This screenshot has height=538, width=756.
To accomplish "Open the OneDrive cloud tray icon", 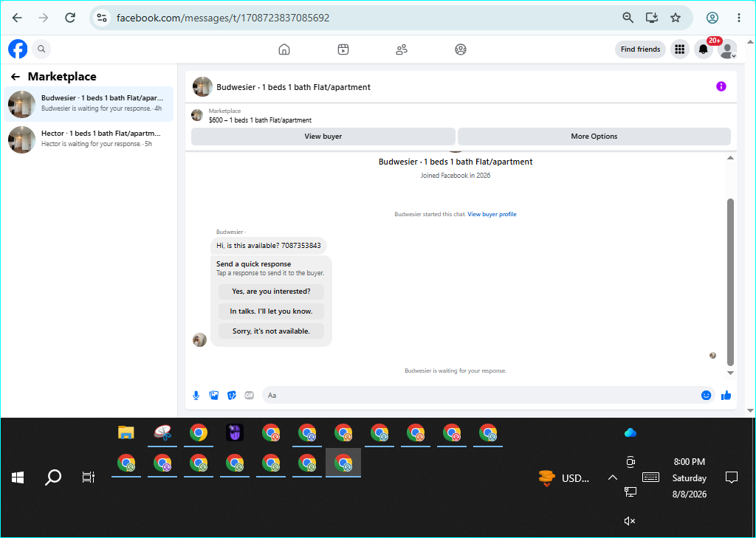I will [630, 432].
